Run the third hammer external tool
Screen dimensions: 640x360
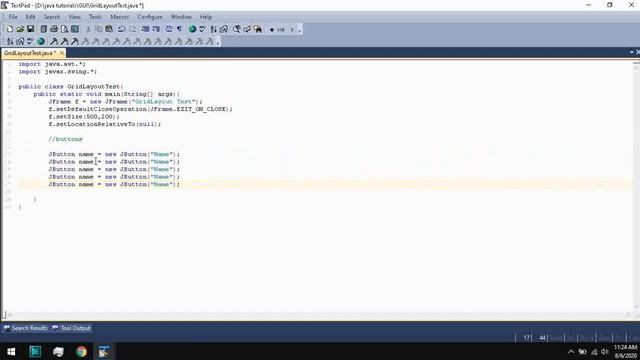75,41
